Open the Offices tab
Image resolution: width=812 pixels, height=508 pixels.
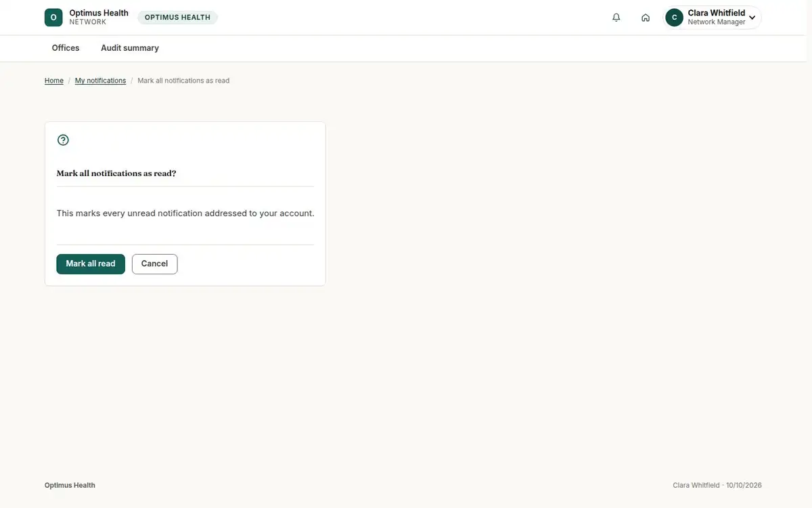(66, 48)
